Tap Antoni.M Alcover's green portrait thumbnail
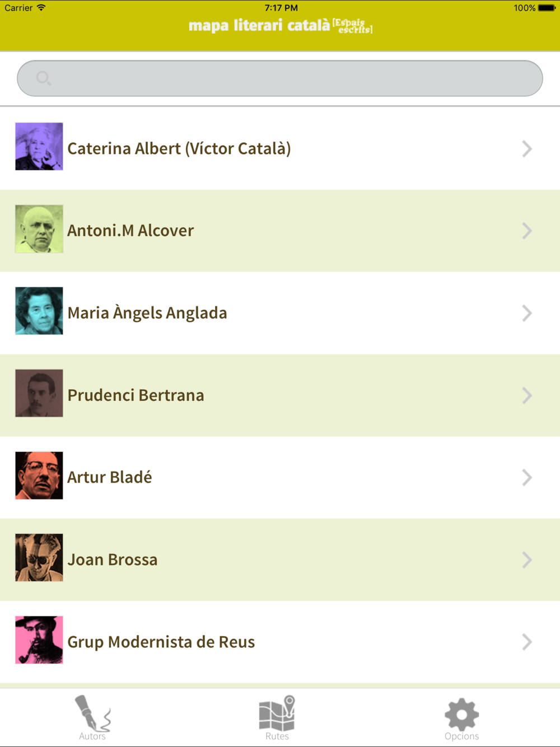560x747 pixels. point(39,228)
